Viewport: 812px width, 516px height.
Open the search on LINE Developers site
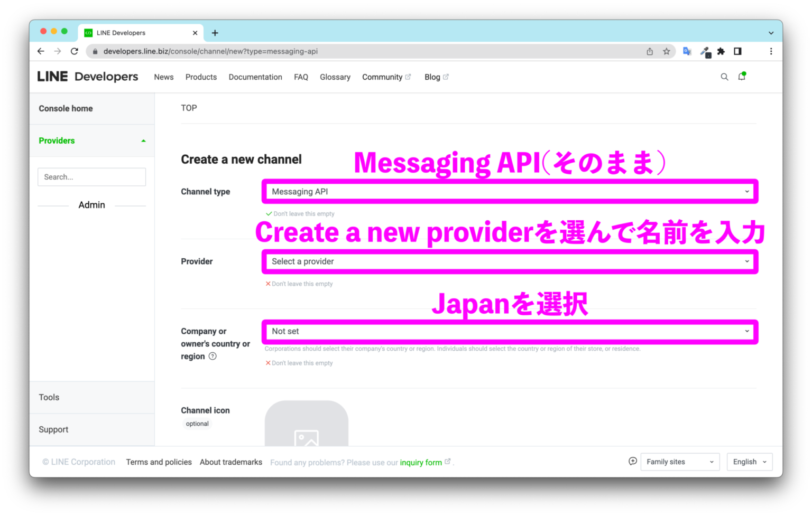(724, 77)
